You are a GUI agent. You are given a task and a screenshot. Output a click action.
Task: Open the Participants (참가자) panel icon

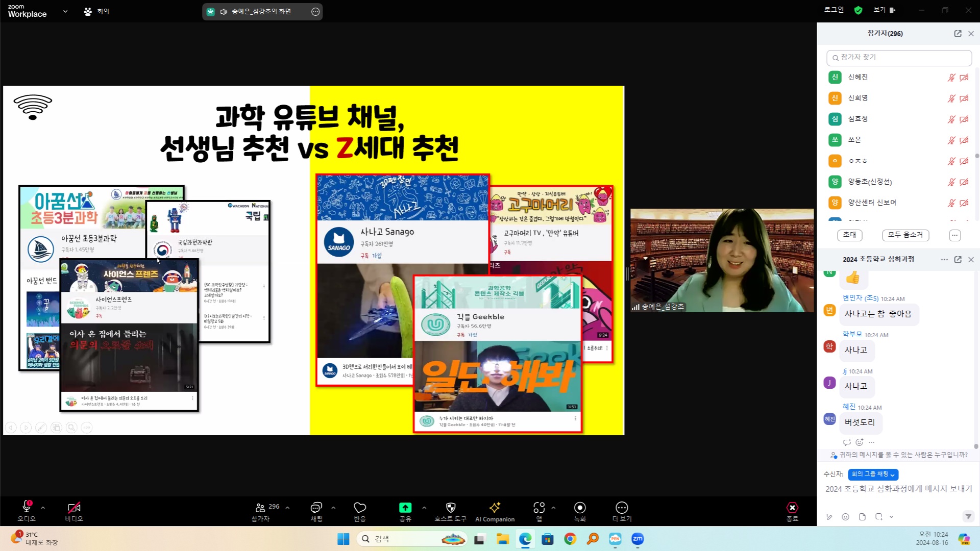click(260, 508)
